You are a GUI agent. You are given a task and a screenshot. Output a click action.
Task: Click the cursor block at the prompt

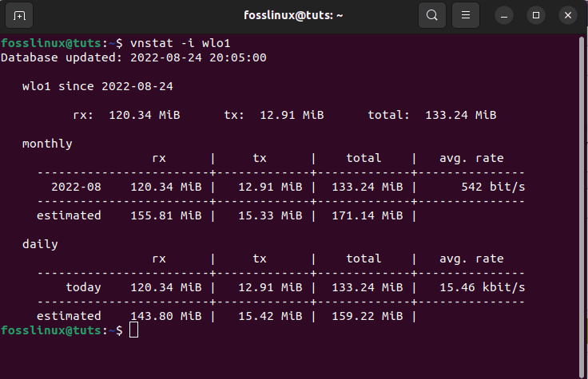tap(134, 330)
